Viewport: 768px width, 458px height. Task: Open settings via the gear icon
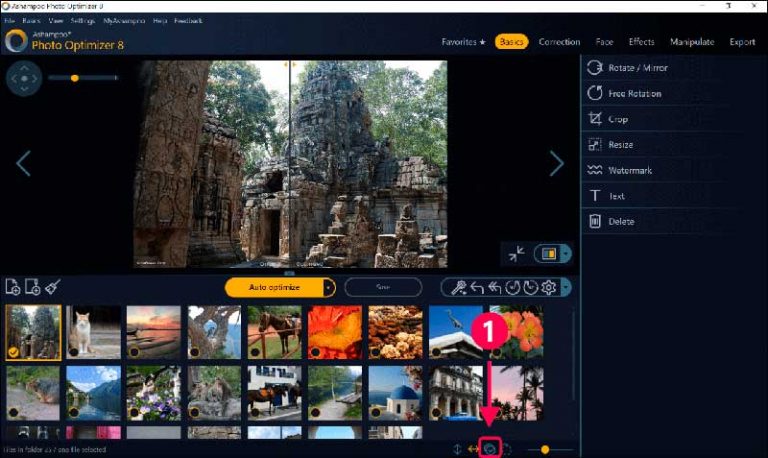click(548, 288)
